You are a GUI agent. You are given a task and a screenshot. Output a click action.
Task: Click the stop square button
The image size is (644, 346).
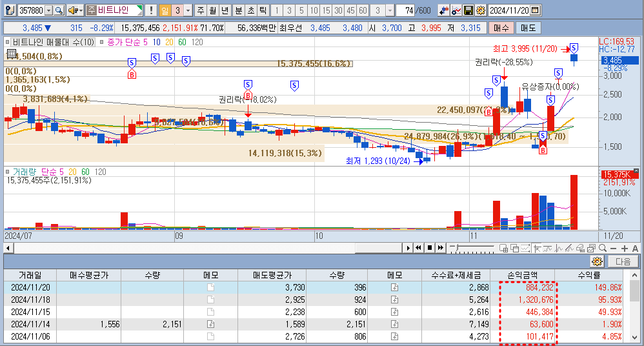430,248
